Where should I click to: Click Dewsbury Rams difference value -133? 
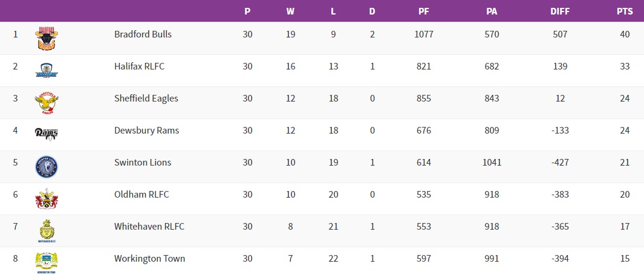coord(560,131)
